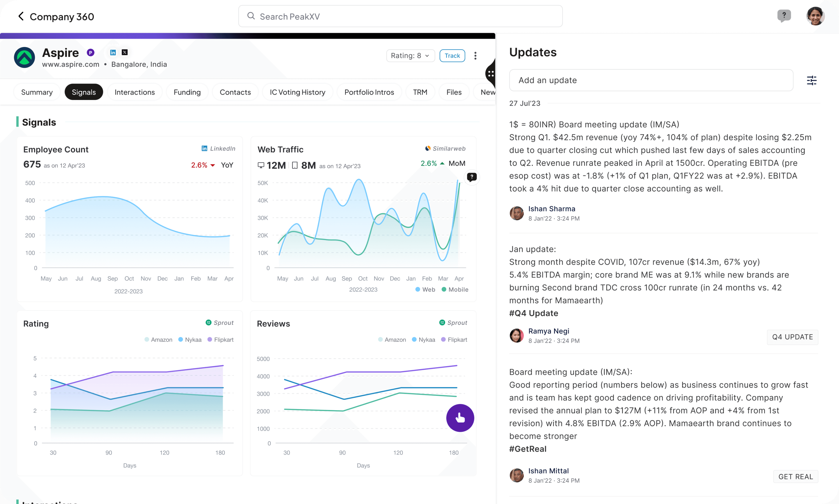Open the user profile avatar

pos(815,16)
